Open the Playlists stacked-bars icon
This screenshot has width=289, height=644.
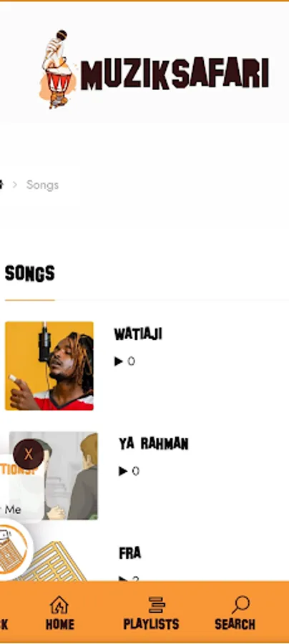click(157, 605)
